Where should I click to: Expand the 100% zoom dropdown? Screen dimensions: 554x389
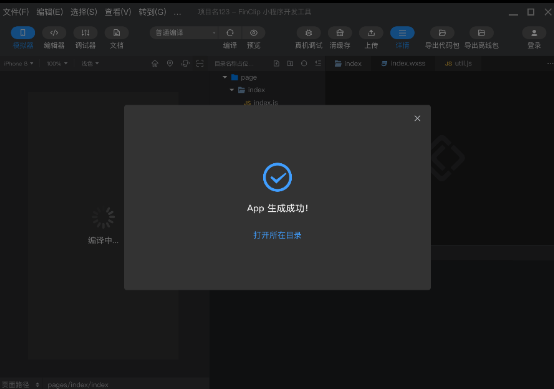[x=57, y=64]
